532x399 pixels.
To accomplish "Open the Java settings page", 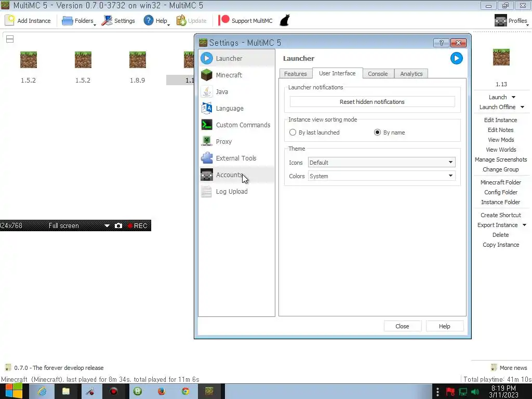I will [236, 91].
